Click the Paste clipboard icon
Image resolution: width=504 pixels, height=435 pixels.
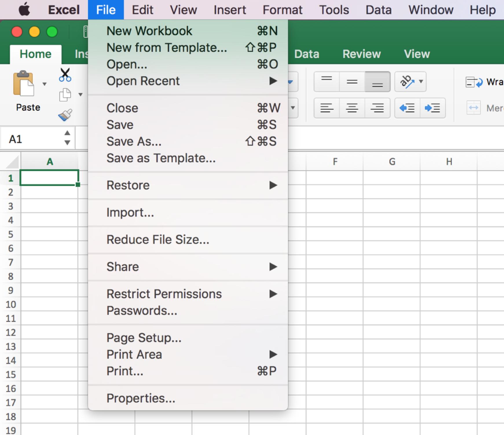point(23,83)
